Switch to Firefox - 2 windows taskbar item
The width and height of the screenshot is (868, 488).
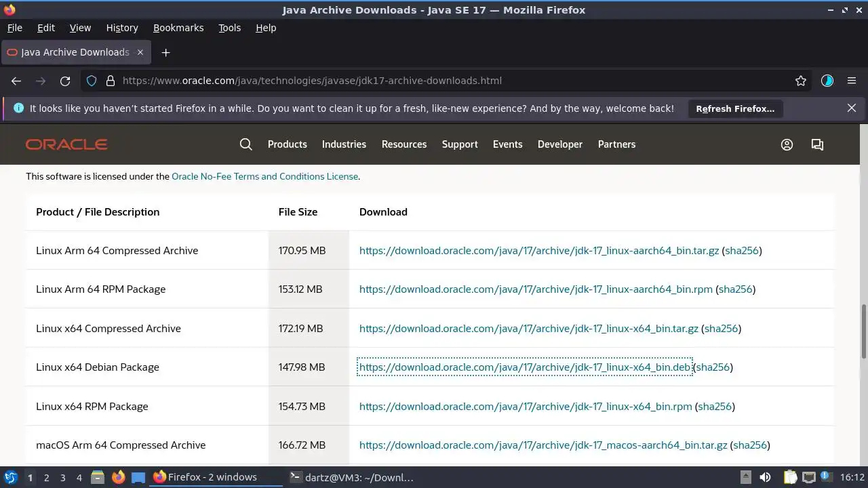(216, 477)
